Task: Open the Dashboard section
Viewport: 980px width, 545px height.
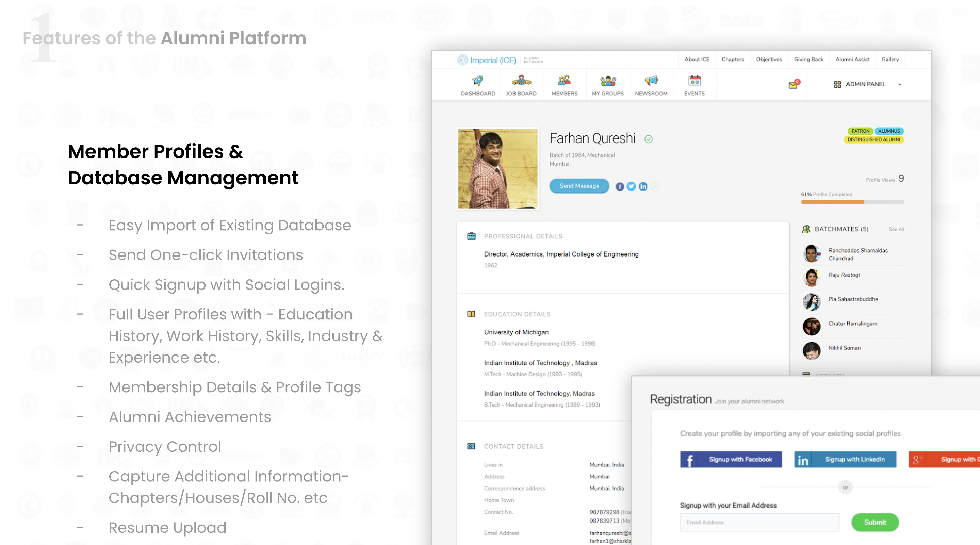Action: tap(478, 84)
